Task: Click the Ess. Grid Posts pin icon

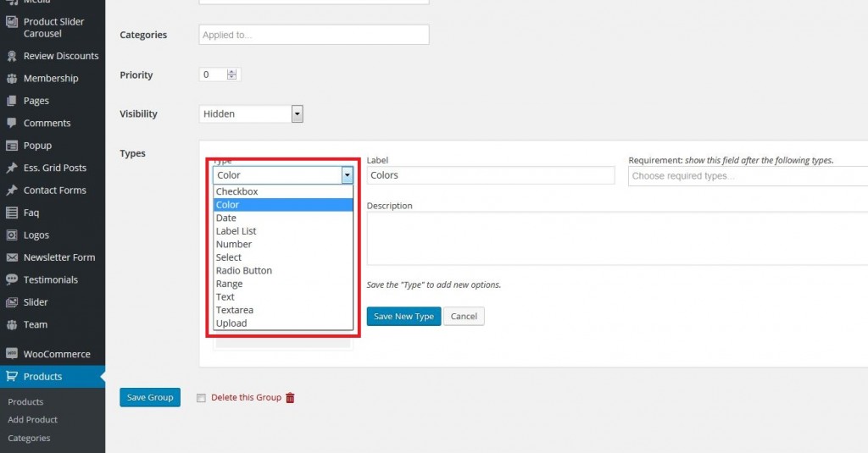Action: coord(12,168)
